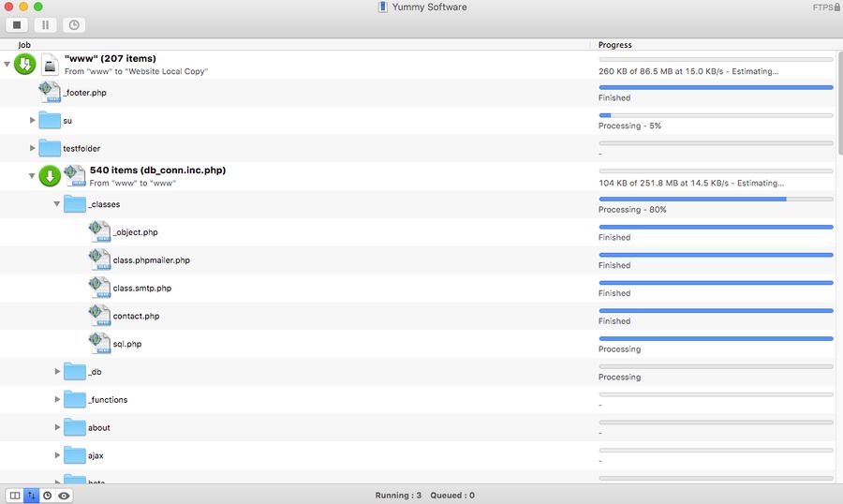Select the sql.php file icon
Image resolution: width=843 pixels, height=504 pixels.
tap(99, 343)
